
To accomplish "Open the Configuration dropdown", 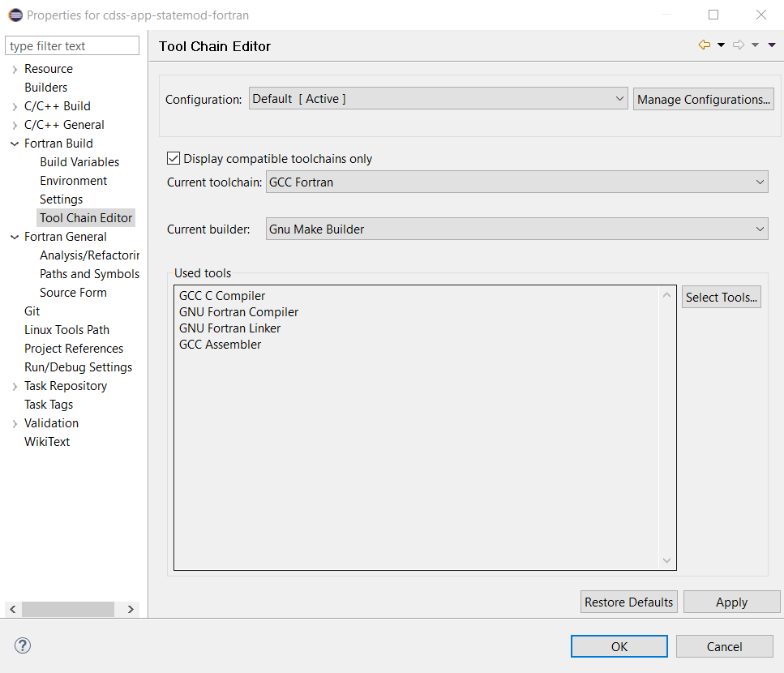I will point(438,99).
